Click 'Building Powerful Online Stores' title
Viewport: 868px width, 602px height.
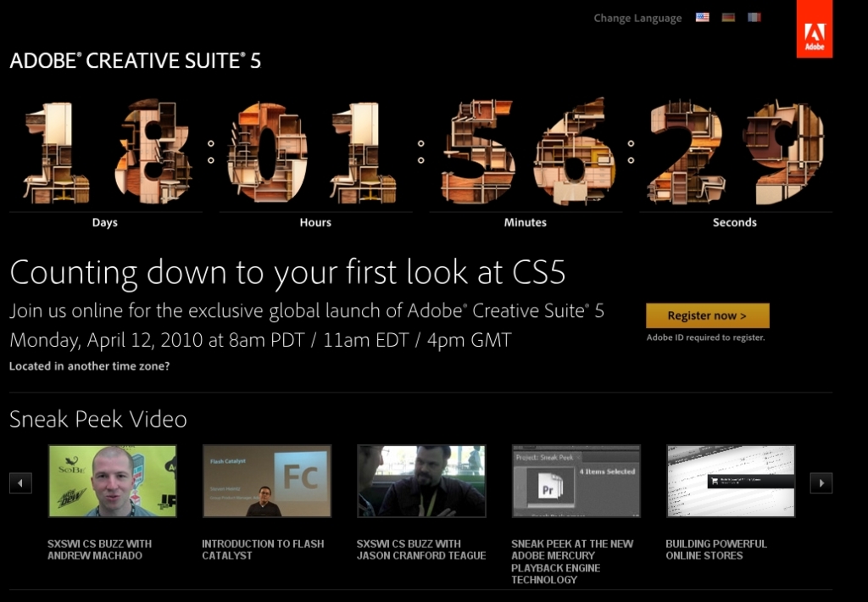(x=716, y=550)
